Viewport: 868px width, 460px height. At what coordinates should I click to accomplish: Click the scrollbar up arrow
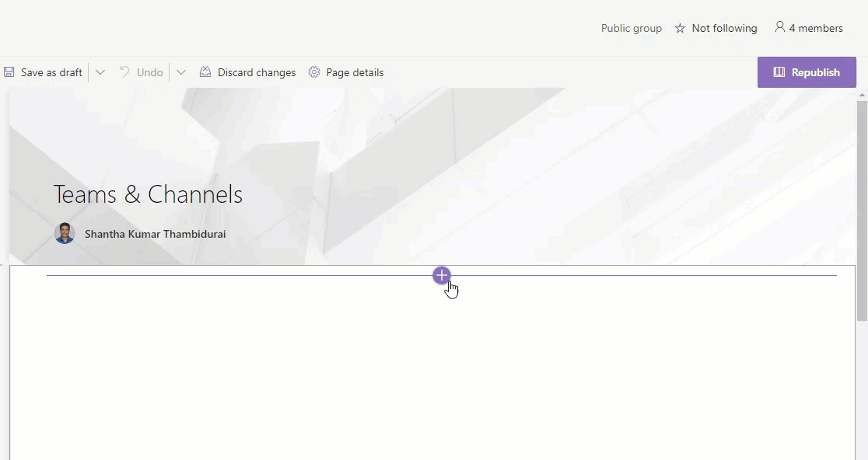[x=862, y=95]
